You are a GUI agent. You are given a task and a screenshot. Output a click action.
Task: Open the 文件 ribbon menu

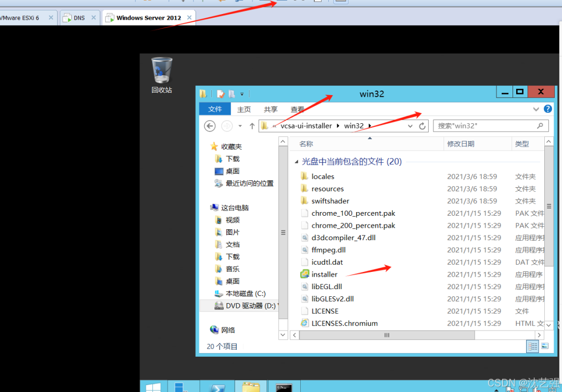(x=215, y=109)
